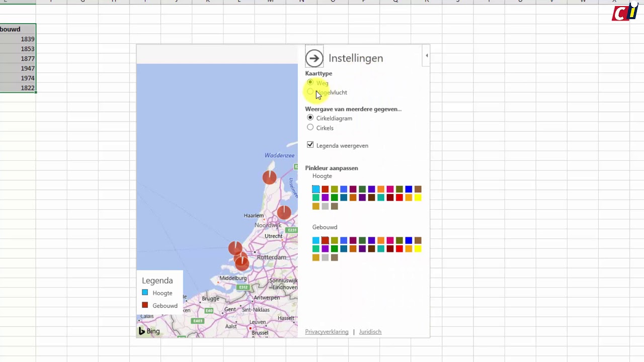This screenshot has width=644, height=362.
Task: Choose the Cirkels display option
Action: (x=310, y=127)
